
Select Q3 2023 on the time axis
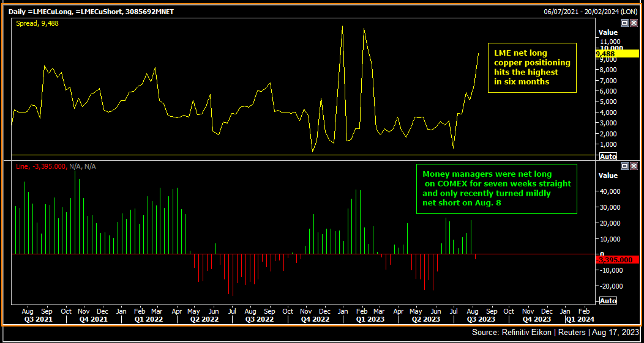point(482,319)
